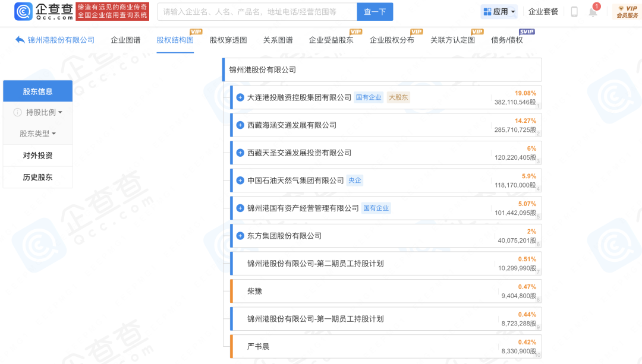Click the 央企 tag on 中国石油 row

coord(355,181)
